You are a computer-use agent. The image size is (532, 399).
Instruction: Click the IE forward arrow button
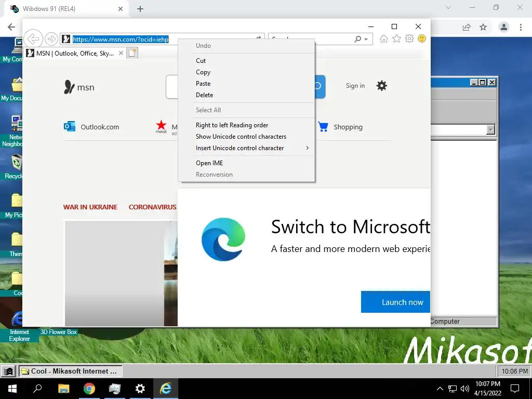coord(51,39)
